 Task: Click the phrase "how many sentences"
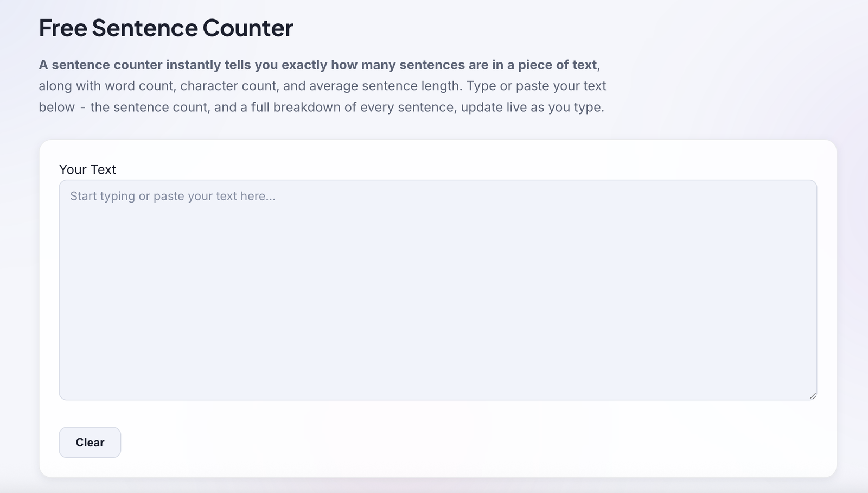pos(398,65)
